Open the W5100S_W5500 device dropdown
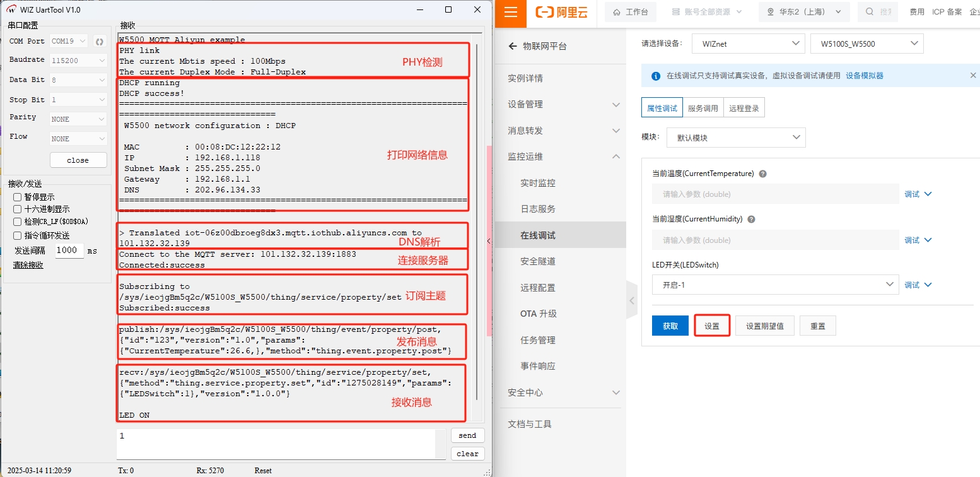Screen dimensions: 980x477 866,44
